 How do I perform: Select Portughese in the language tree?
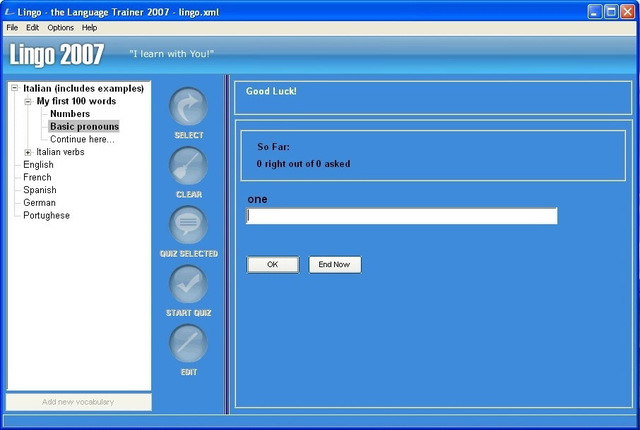coord(46,215)
